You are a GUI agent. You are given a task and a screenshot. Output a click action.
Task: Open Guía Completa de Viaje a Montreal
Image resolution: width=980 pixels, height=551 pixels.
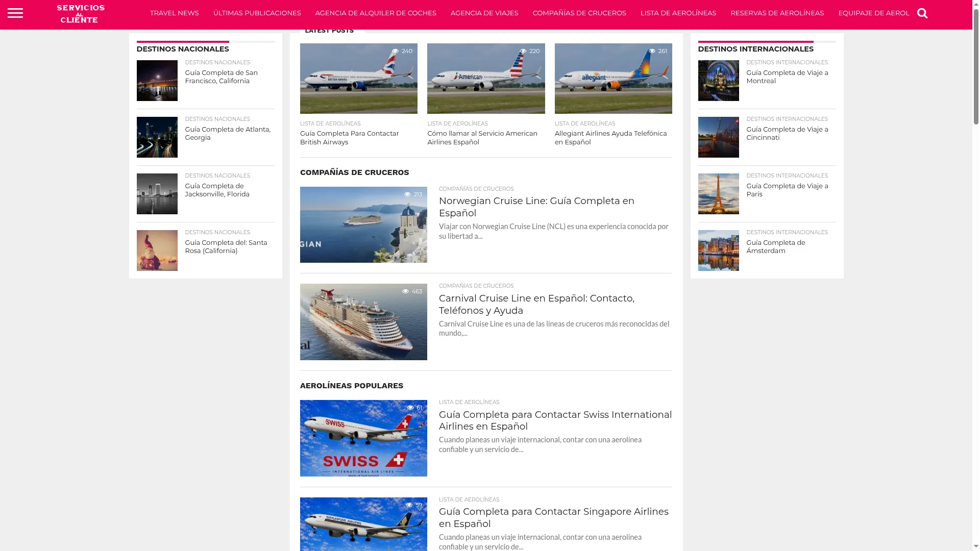click(x=788, y=77)
